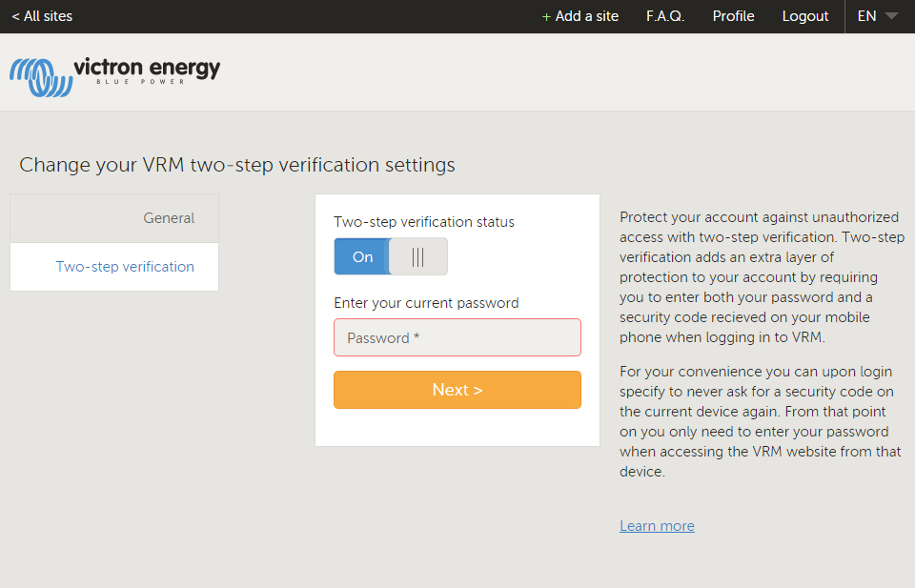Open the EN language selector
Image resolution: width=915 pixels, height=588 pixels.
pyautogui.click(x=866, y=16)
